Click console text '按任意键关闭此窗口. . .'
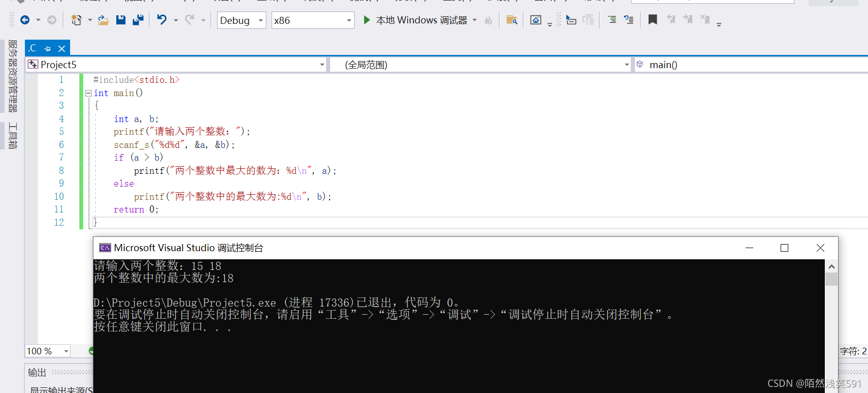868x393 pixels. tap(163, 327)
